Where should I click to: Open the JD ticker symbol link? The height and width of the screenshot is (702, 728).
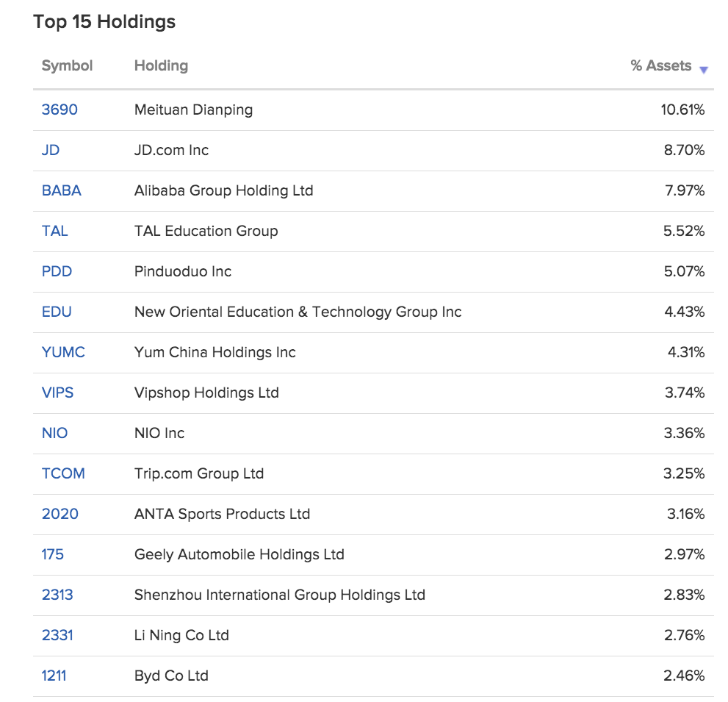(x=51, y=150)
